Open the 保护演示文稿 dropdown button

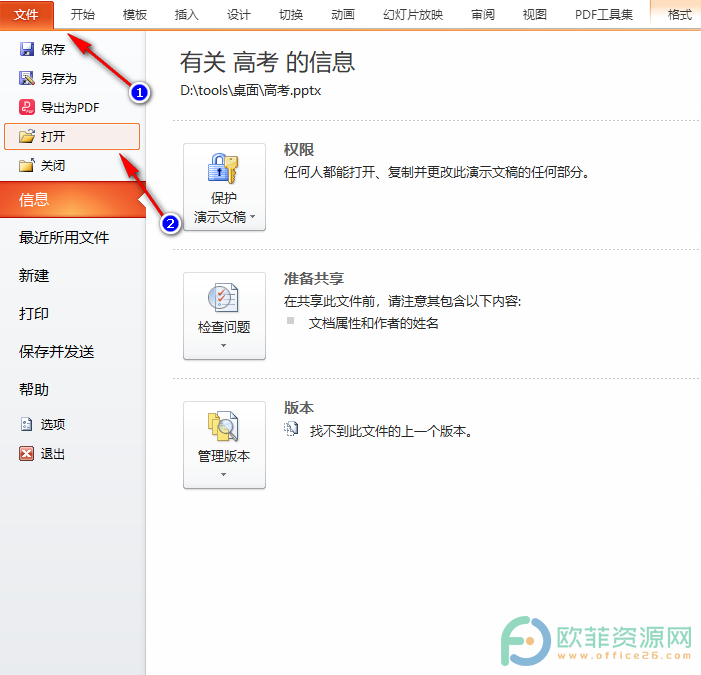[224, 187]
